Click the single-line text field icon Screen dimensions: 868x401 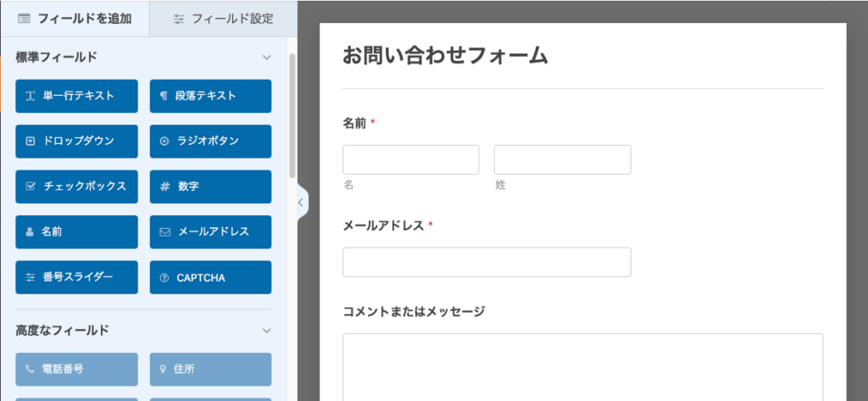pos(31,97)
